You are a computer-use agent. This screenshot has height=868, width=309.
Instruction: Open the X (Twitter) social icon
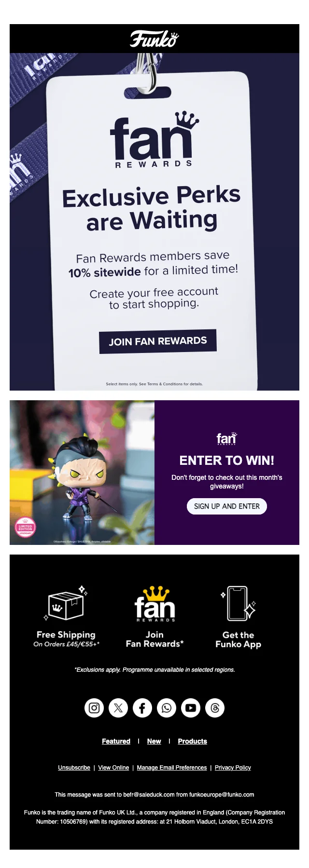point(118,708)
